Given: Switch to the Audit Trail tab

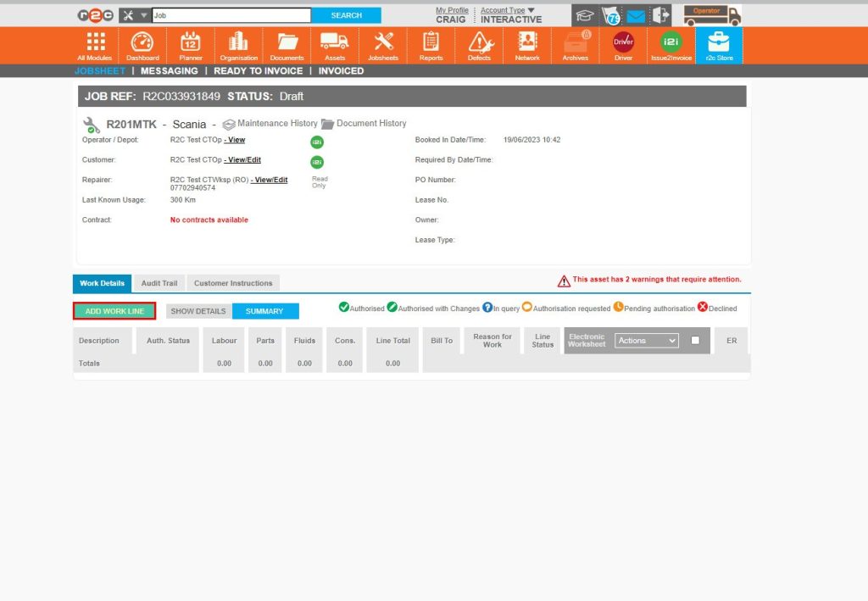Looking at the screenshot, I should tap(159, 283).
